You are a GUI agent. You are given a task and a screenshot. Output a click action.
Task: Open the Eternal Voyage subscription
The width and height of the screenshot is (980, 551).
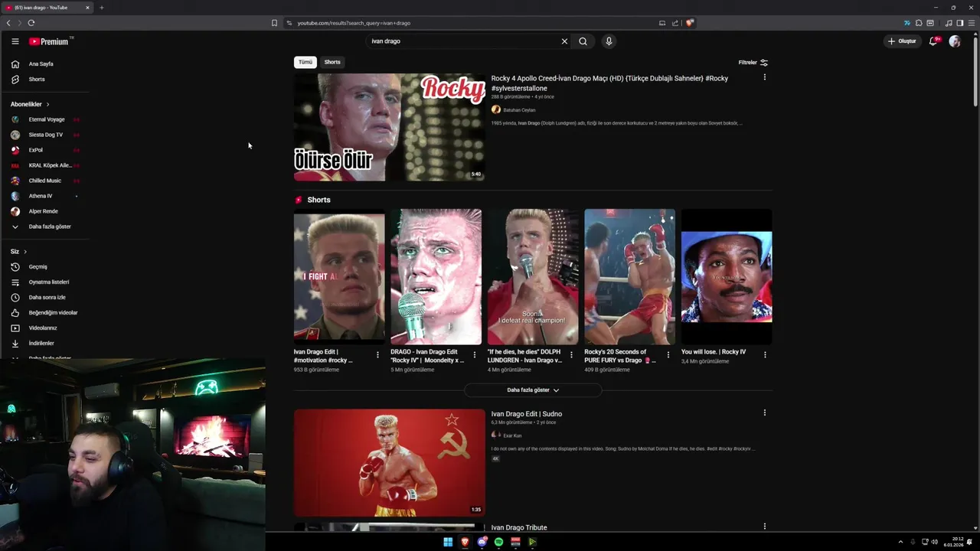46,119
